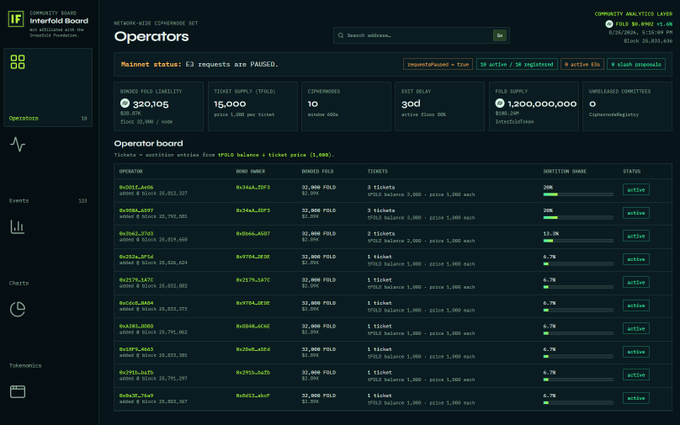Open operator link added at block 25,803,367
The image size is (680, 425).
click(x=136, y=396)
